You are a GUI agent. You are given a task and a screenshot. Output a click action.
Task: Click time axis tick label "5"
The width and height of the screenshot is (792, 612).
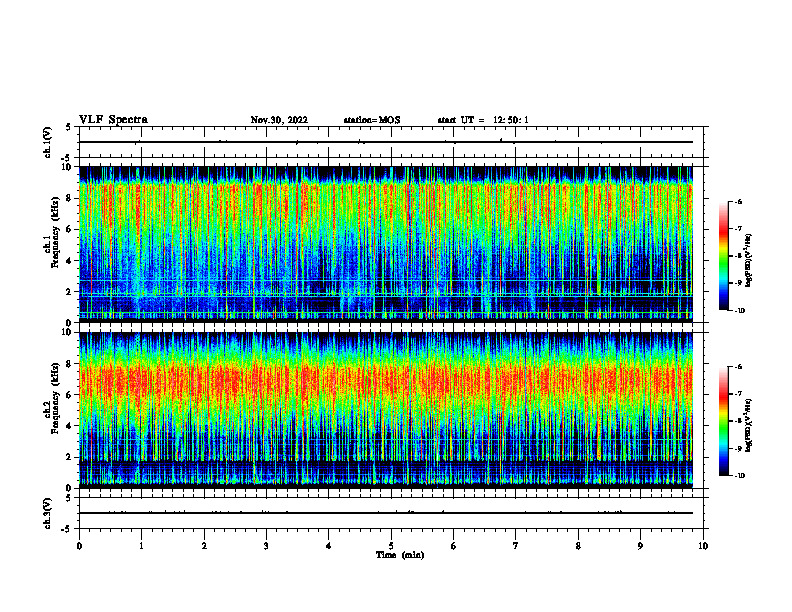coord(391,546)
